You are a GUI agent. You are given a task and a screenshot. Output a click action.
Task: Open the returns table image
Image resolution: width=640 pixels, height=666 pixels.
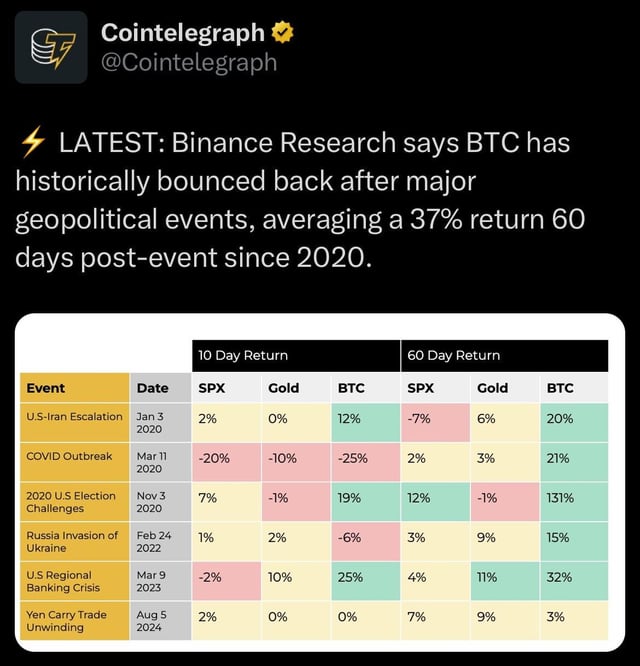(x=320, y=483)
